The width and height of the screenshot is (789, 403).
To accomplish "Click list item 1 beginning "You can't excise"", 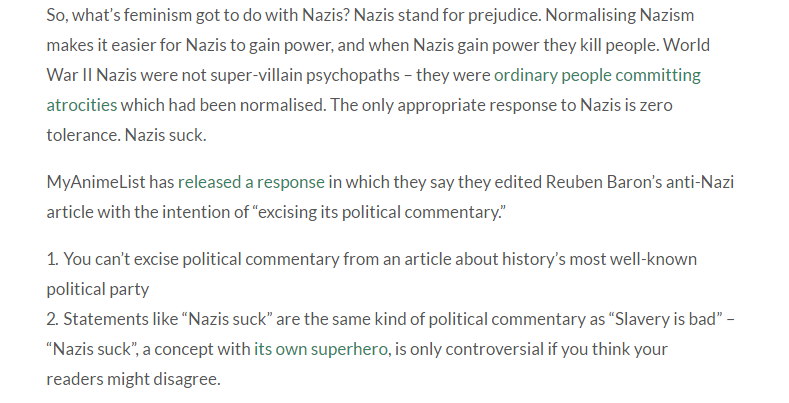I will pyautogui.click(x=371, y=274).
